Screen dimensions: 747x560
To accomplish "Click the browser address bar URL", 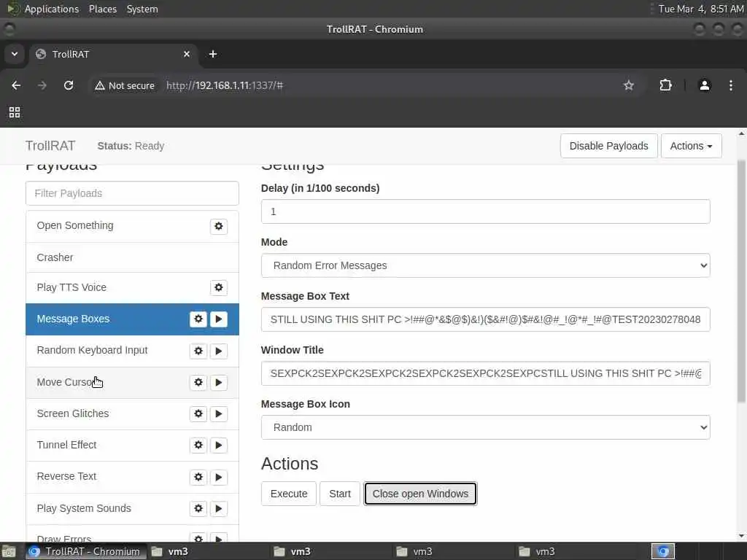I will 225,86.
